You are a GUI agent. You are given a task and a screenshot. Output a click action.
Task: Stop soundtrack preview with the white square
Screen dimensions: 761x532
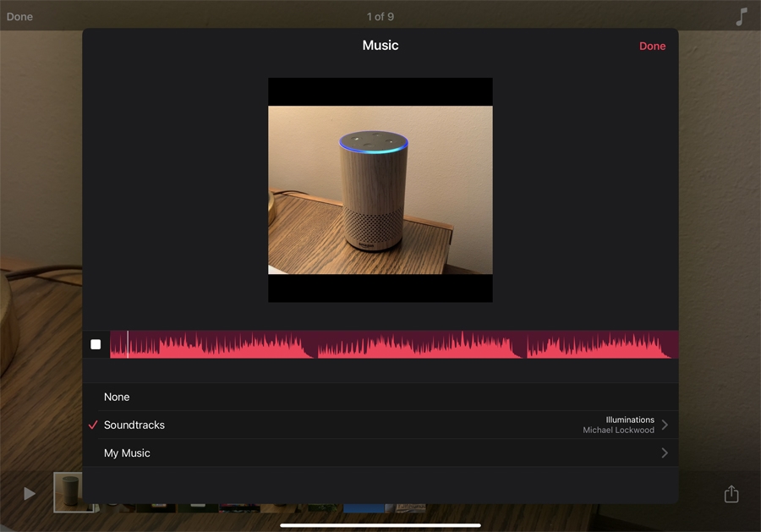(96, 344)
